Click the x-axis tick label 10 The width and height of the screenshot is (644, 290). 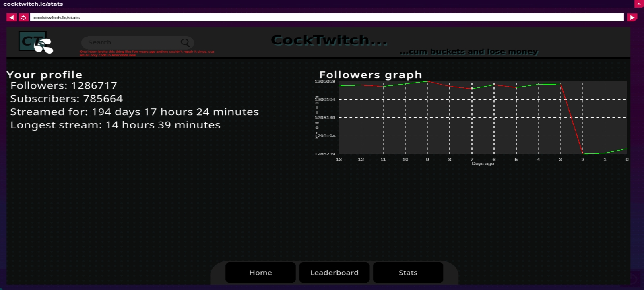click(x=405, y=159)
